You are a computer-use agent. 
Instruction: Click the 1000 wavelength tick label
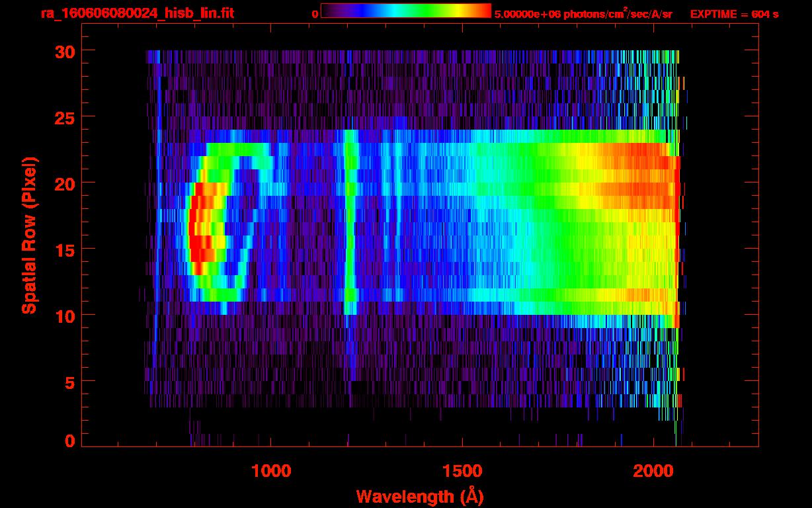coord(271,470)
